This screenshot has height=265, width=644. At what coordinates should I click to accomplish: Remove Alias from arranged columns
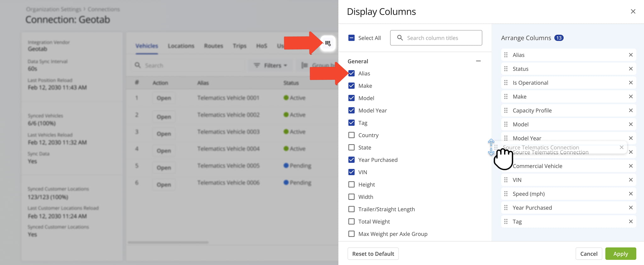(x=630, y=55)
